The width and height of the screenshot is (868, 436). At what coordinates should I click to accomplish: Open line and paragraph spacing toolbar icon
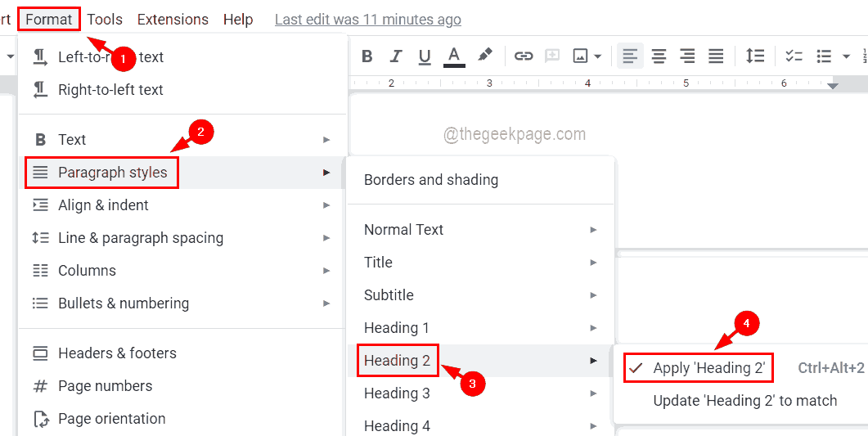[x=755, y=56]
